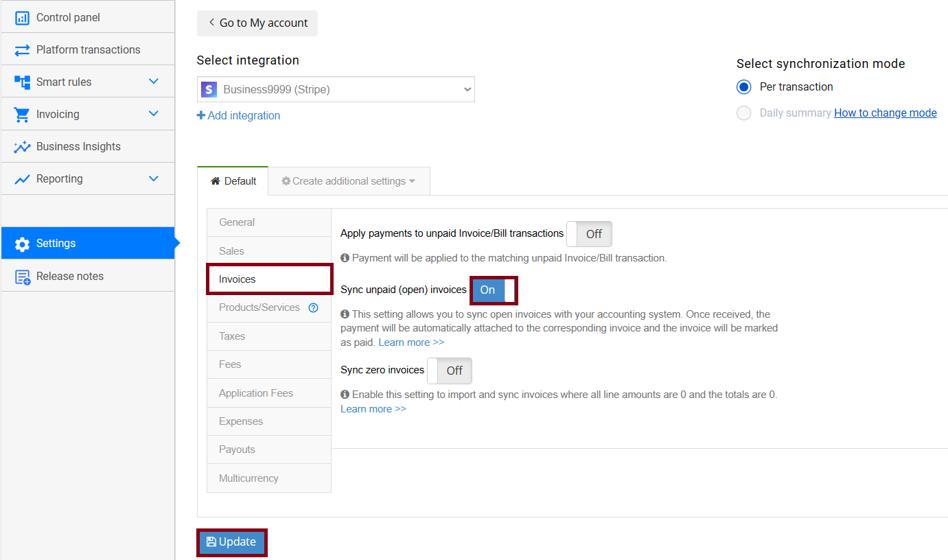The image size is (948, 560).
Task: Disable the Sync unpaid (open) invoices toggle
Action: [494, 290]
